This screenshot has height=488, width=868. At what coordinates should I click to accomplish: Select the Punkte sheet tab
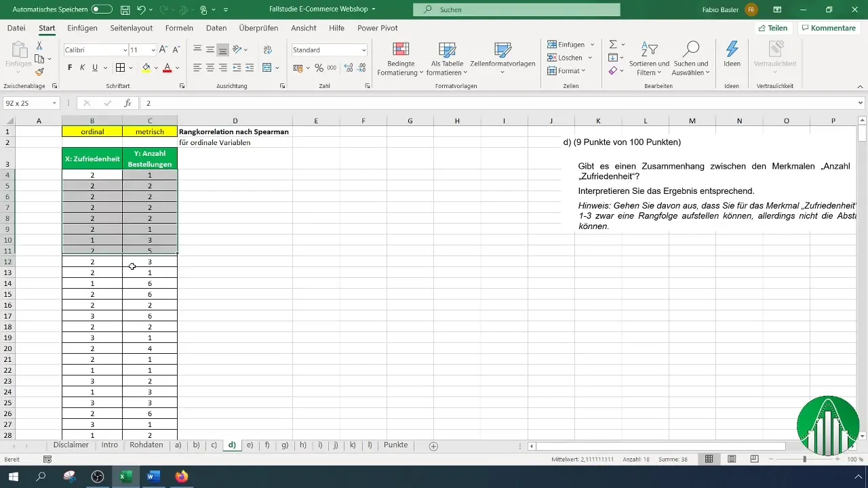(x=395, y=445)
